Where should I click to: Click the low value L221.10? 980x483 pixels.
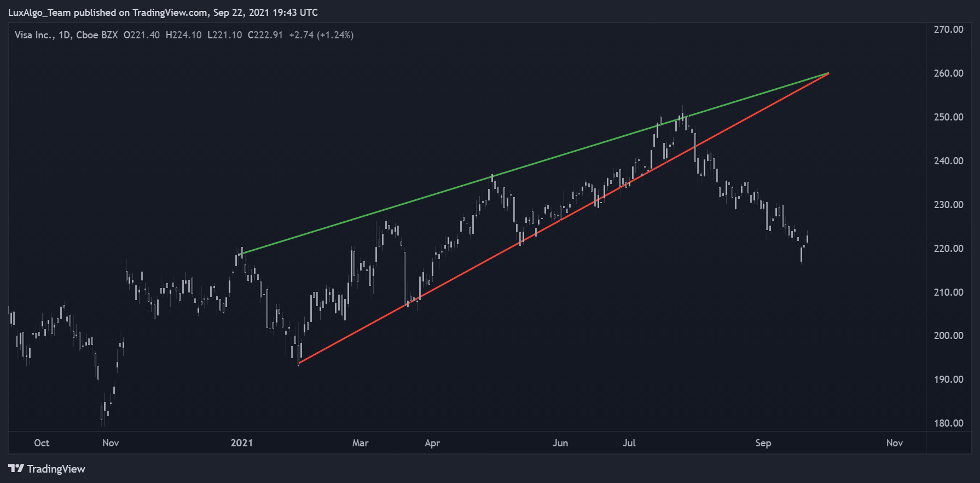224,35
